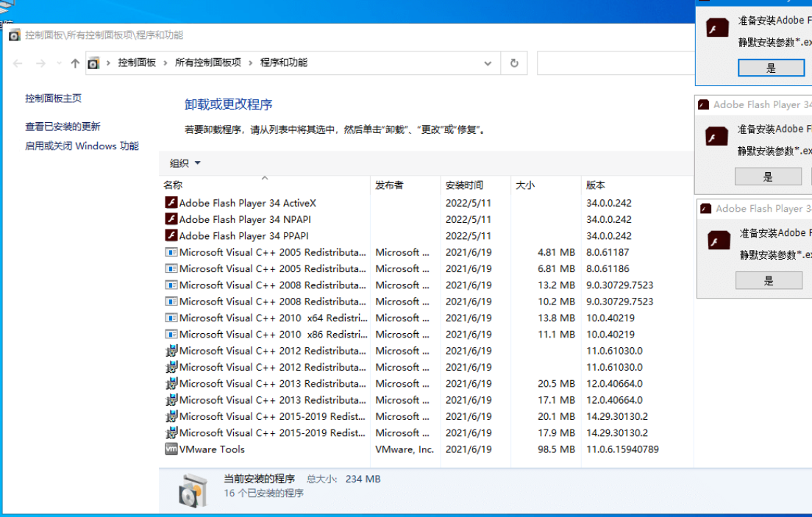Click the 程序和功能 breadcrumb

(x=284, y=63)
